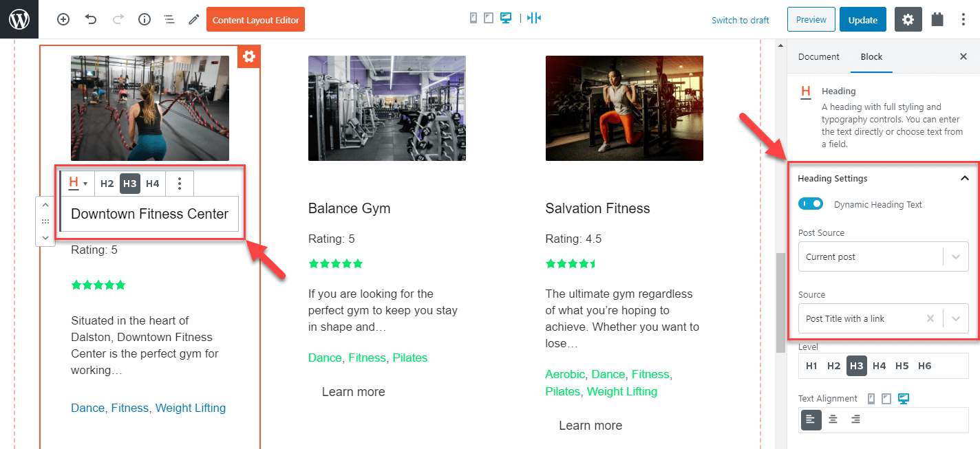Click the Salvation Fitness gym thumbnail
This screenshot has height=449, width=980.
pyautogui.click(x=624, y=108)
